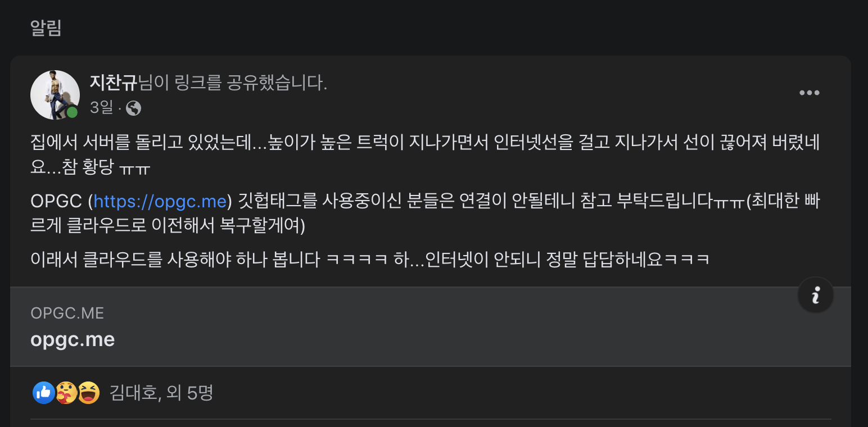This screenshot has width=868, height=427.
Task: Click the 알림 notifications heading
Action: [46, 28]
